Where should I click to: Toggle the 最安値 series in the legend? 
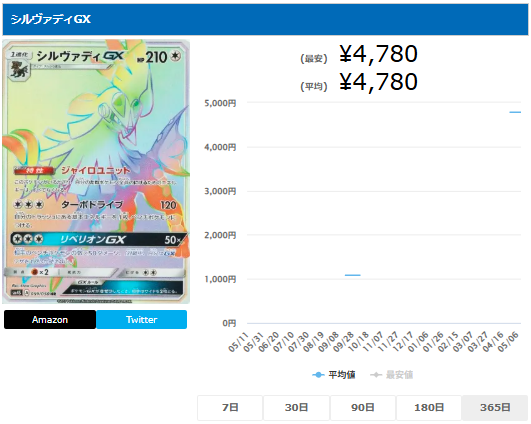[x=392, y=375]
